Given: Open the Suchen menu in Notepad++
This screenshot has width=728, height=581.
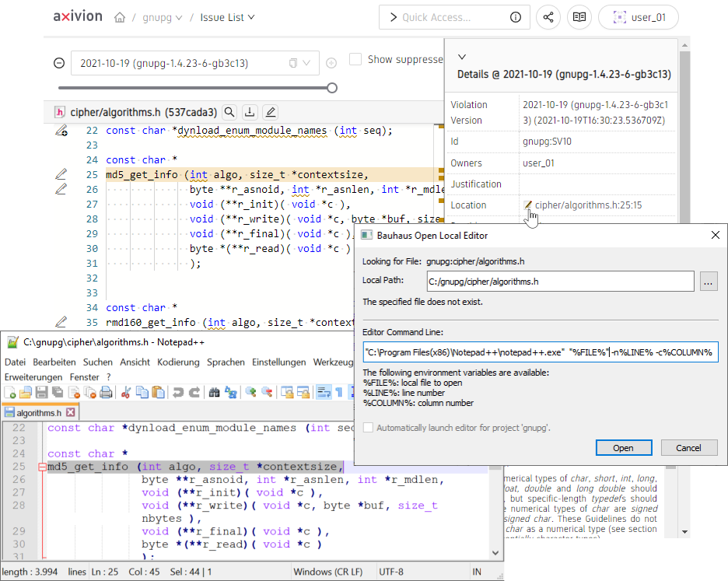Looking at the screenshot, I should point(97,362).
